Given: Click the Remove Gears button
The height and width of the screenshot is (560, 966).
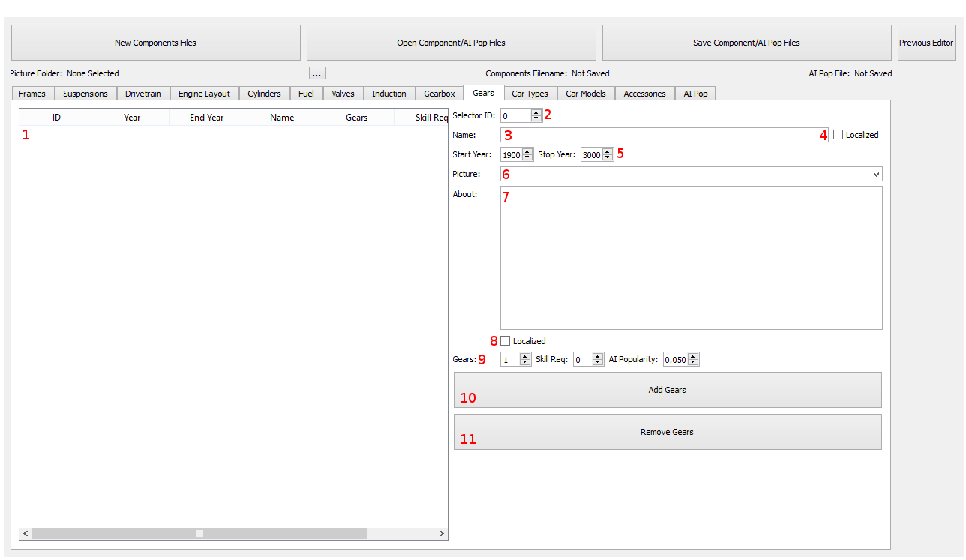Looking at the screenshot, I should 667,432.
